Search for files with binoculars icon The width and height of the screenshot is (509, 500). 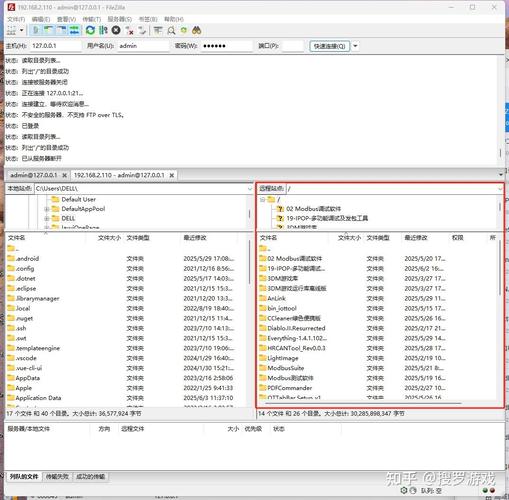197,30
